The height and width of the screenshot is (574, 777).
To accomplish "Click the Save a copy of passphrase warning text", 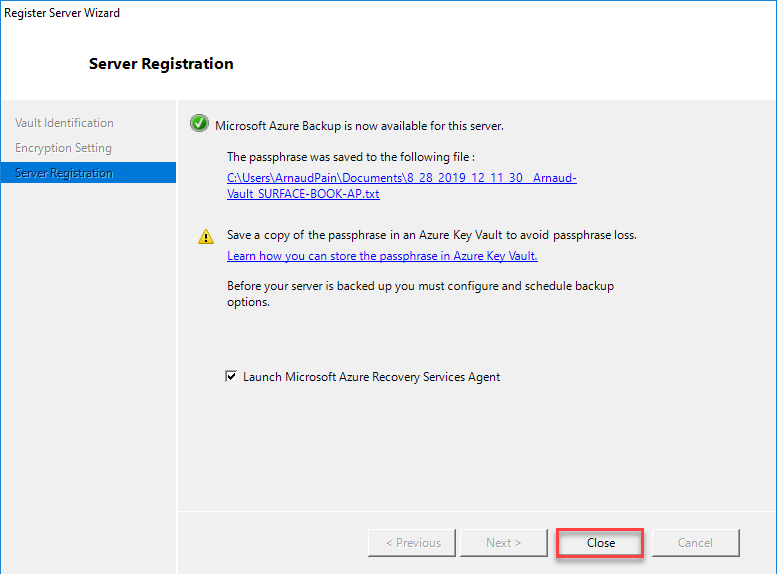I will coord(431,236).
